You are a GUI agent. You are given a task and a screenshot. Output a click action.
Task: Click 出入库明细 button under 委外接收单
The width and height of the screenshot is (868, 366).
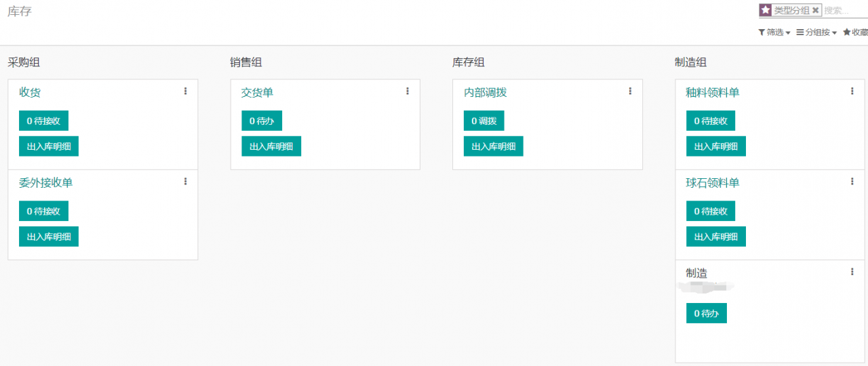click(49, 237)
